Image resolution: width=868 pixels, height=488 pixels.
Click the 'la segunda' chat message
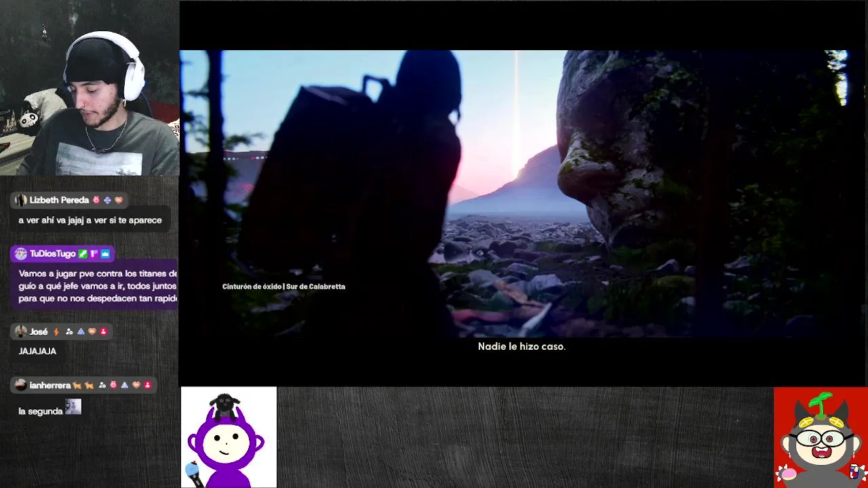[x=41, y=411]
